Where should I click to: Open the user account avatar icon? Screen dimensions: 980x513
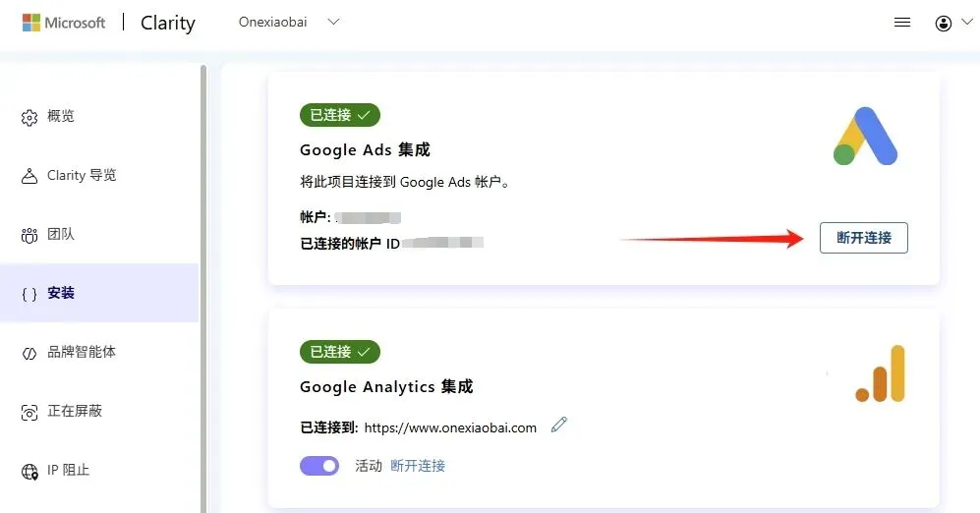pos(943,24)
